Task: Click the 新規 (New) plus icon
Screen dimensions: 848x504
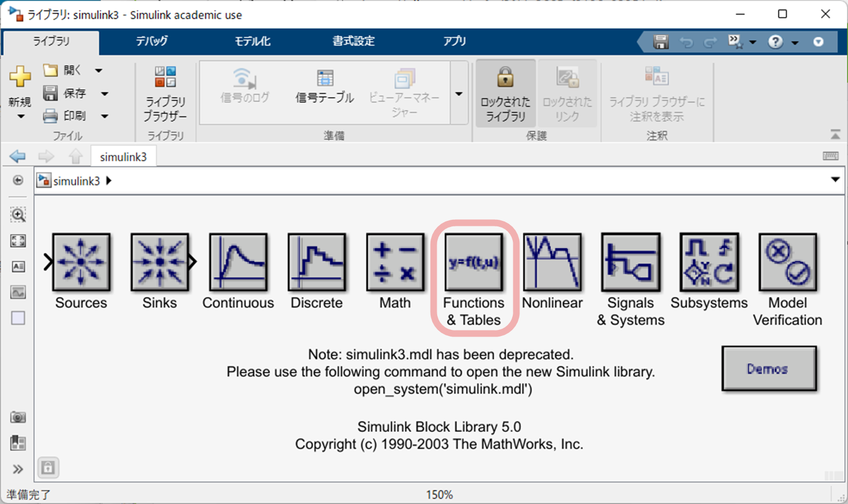Action: click(x=20, y=77)
